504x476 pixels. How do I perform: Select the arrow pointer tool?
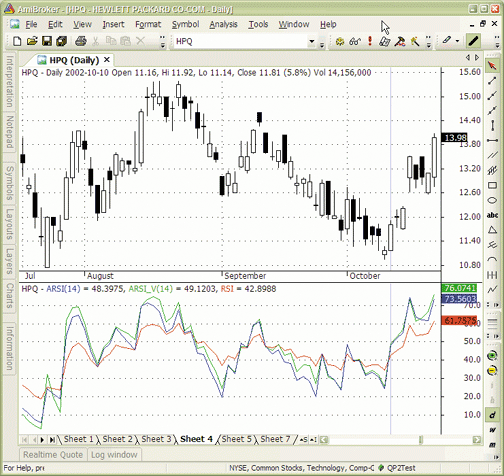click(492, 65)
